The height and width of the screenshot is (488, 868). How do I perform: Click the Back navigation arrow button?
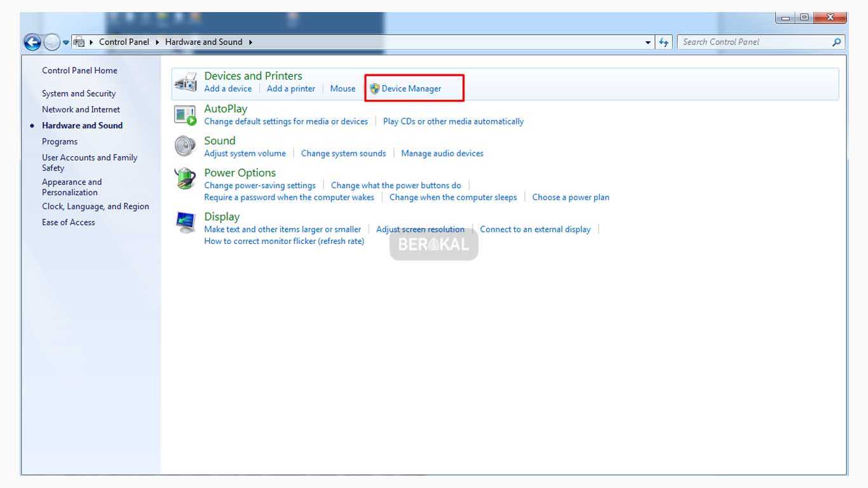coord(32,43)
